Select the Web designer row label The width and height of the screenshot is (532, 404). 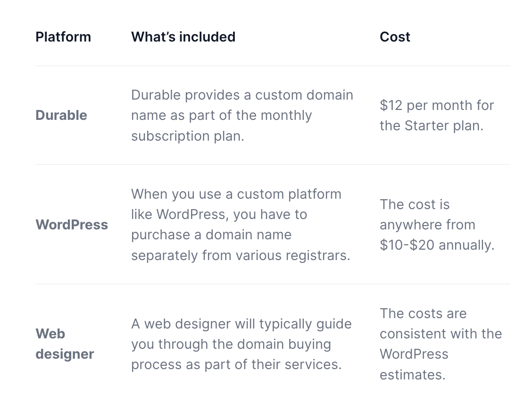(x=65, y=344)
